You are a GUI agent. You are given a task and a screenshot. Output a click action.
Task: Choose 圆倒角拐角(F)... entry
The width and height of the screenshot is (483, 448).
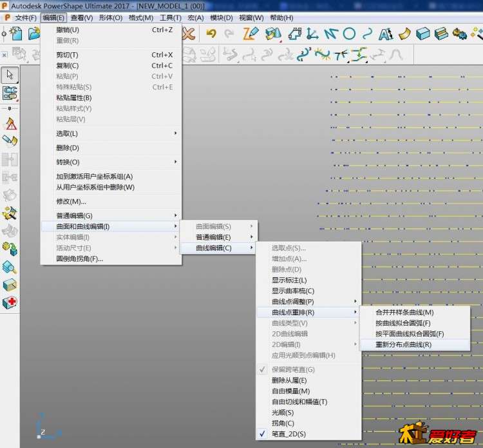(x=111, y=258)
